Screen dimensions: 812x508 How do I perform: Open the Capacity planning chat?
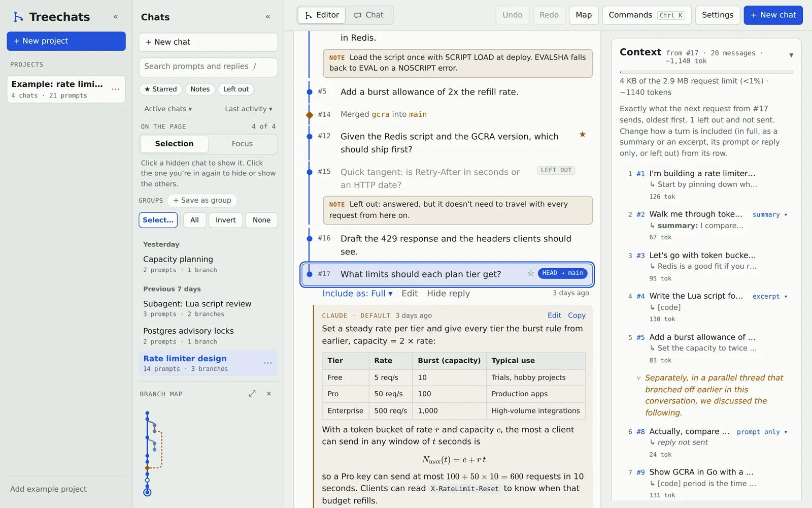tap(208, 264)
